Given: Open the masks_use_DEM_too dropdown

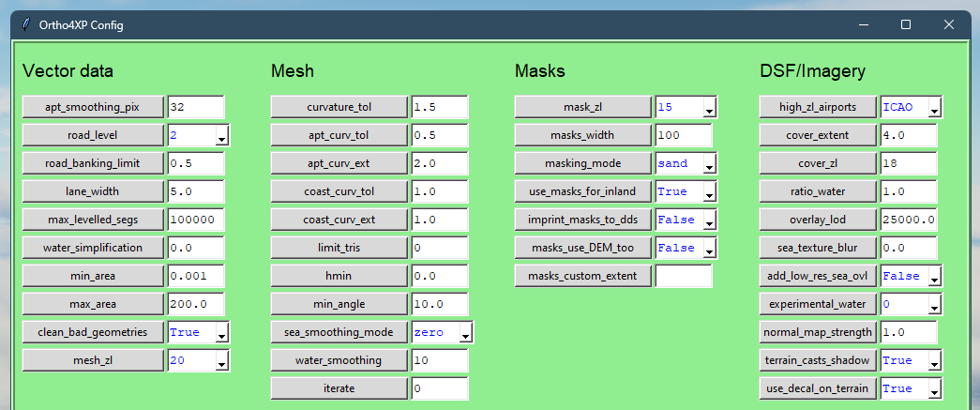Looking at the screenshot, I should click(x=709, y=248).
